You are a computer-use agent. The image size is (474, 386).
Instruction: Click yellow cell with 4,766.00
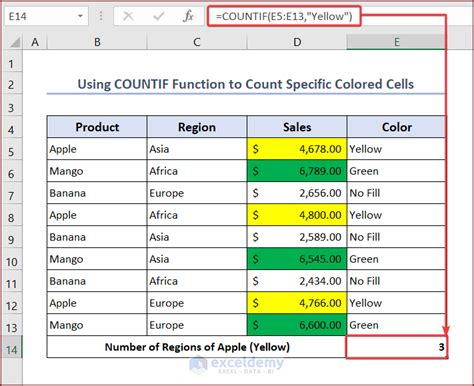(297, 303)
